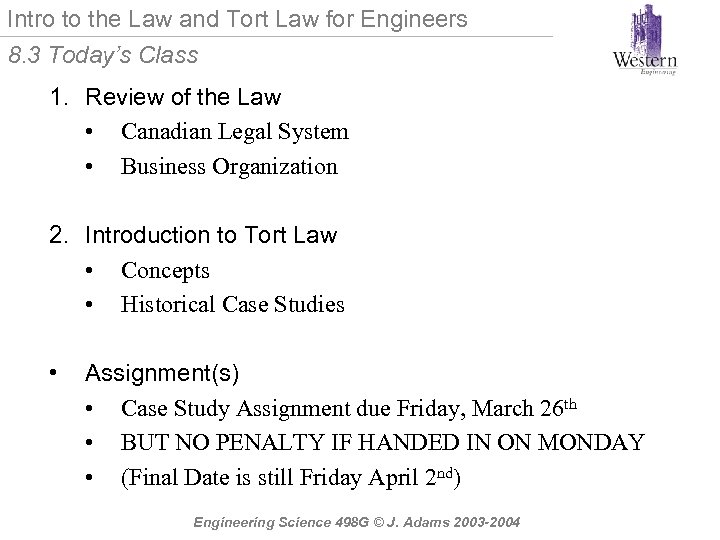
Task: Click the slide title about Tort Law for Engineers
Action: click(x=237, y=18)
